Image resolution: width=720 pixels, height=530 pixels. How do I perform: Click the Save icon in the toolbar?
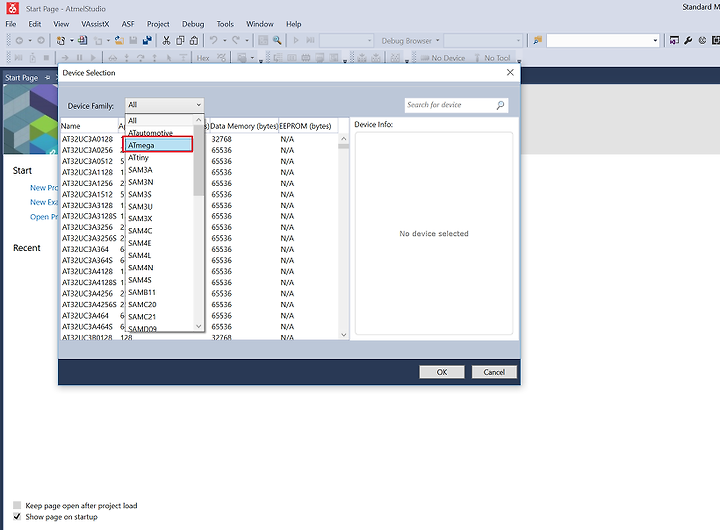[x=133, y=40]
